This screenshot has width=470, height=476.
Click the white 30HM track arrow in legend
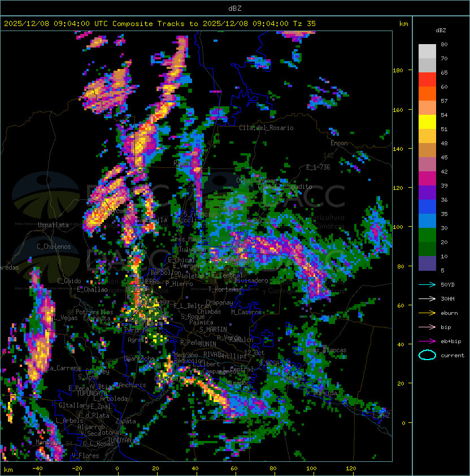(x=427, y=298)
